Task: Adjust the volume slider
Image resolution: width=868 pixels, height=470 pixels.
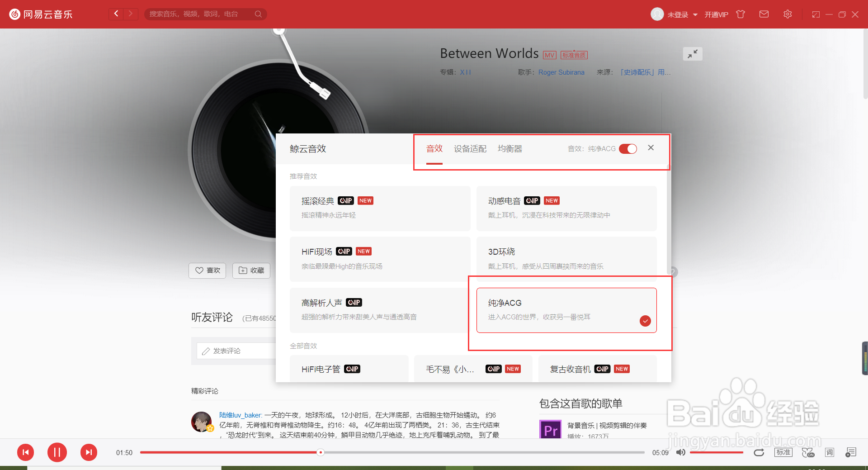Action: tap(717, 452)
